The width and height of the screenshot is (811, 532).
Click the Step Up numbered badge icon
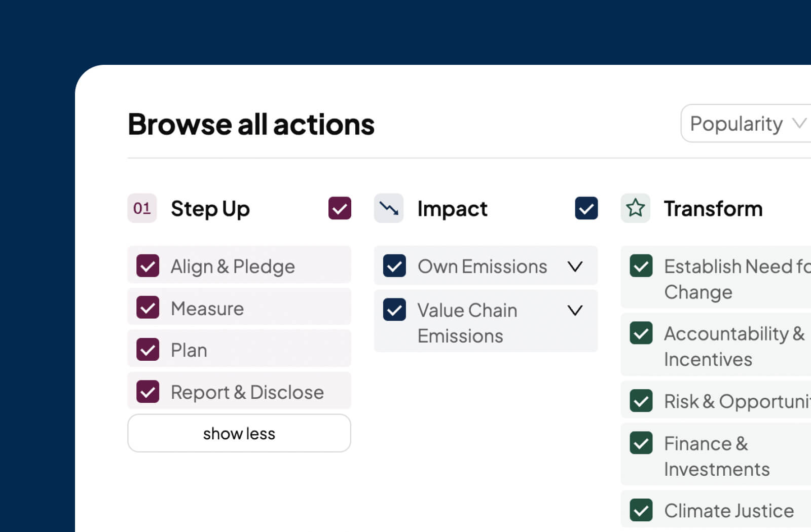click(x=142, y=208)
